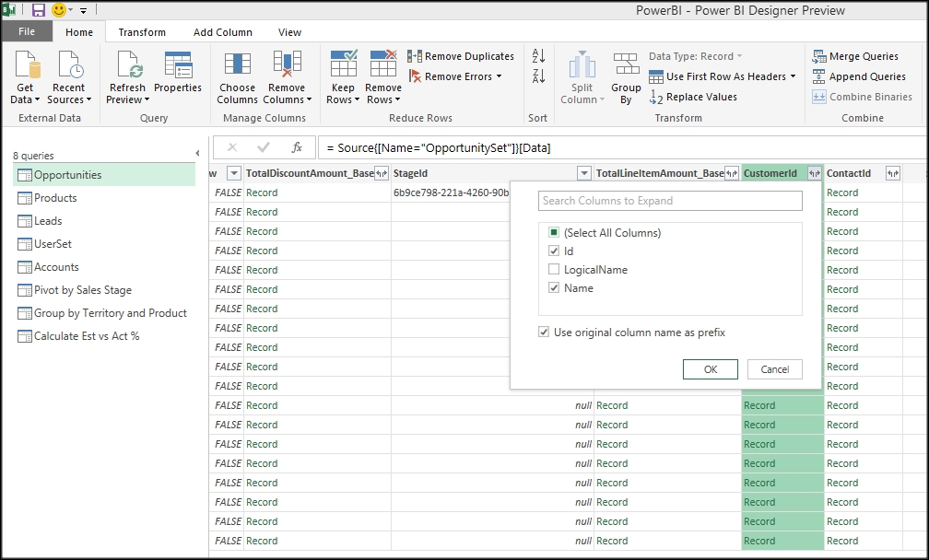Click the Search Columns to Expand field

click(x=670, y=201)
